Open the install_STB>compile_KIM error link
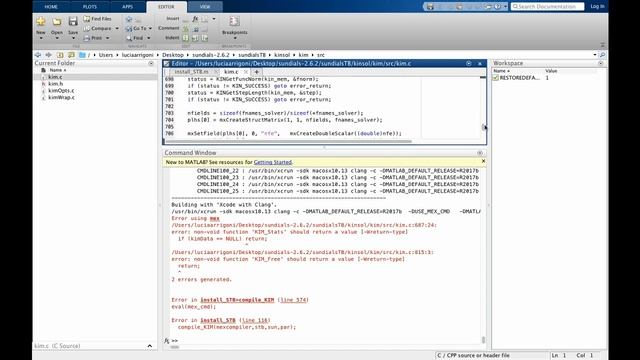The height and width of the screenshot is (360, 640). point(237,300)
